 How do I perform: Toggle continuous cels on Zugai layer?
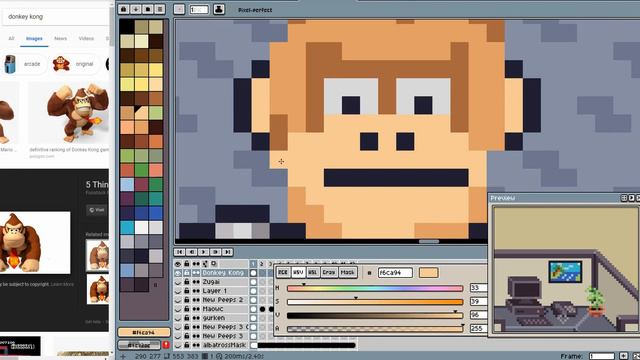tap(196, 282)
